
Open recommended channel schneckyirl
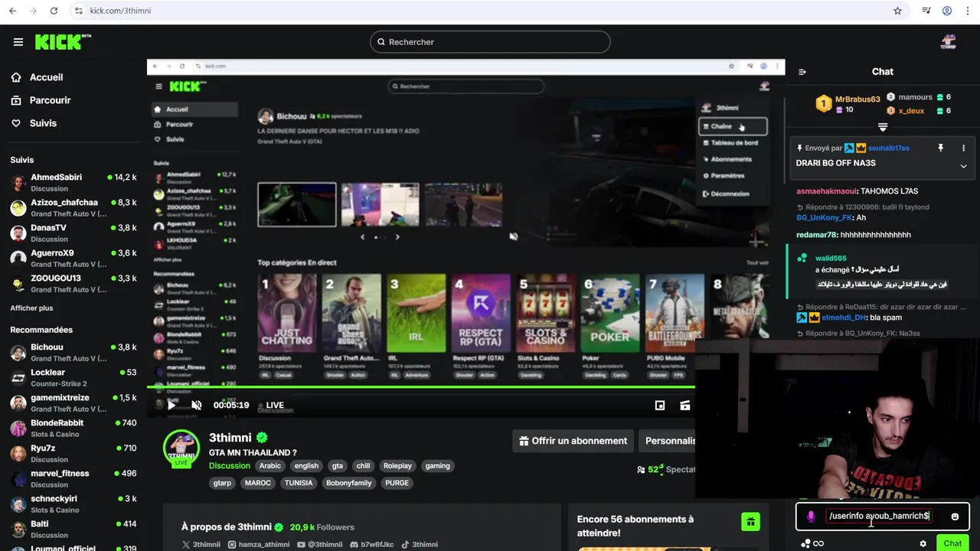(73, 504)
